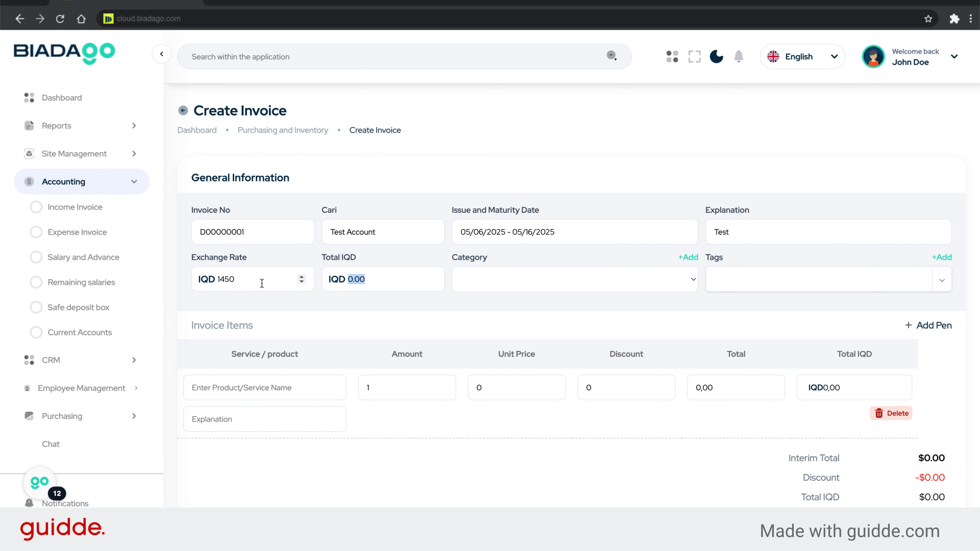Image resolution: width=980 pixels, height=551 pixels.
Task: Click Add Pen button
Action: coord(928,325)
